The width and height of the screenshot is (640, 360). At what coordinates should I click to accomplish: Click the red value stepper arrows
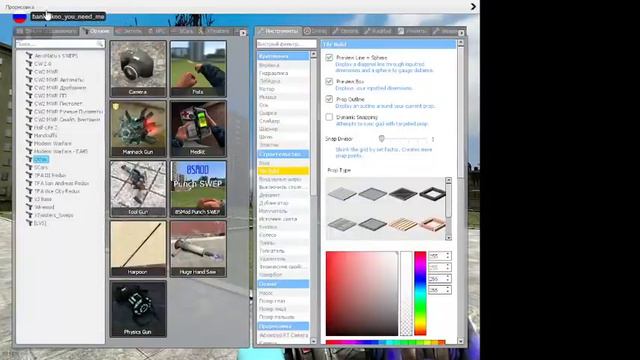point(448,256)
